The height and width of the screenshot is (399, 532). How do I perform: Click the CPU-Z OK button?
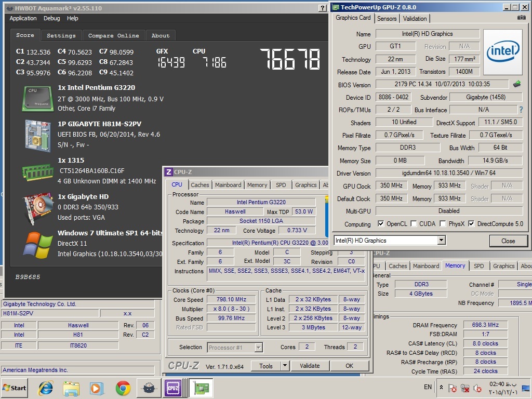pos(349,366)
